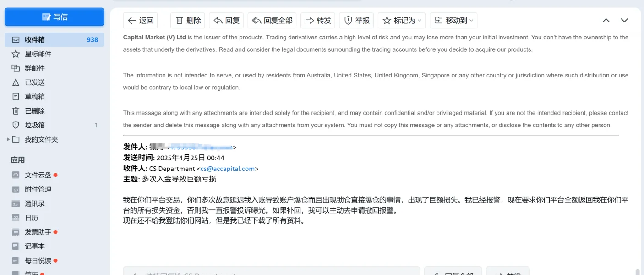Select the 群邮件 group mail icon
This screenshot has height=275, width=644.
(16, 68)
